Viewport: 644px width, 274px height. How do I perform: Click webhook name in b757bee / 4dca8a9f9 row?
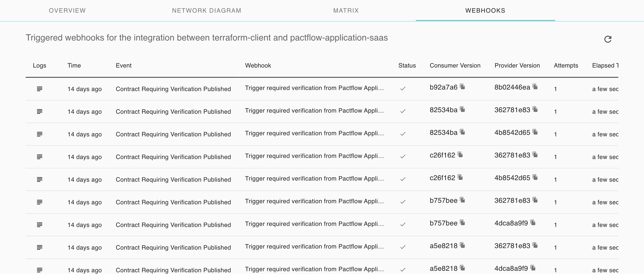[314, 224]
